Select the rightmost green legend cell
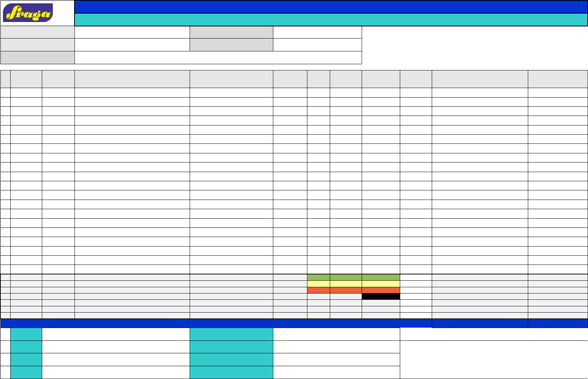The height and width of the screenshot is (379, 588). point(381,277)
